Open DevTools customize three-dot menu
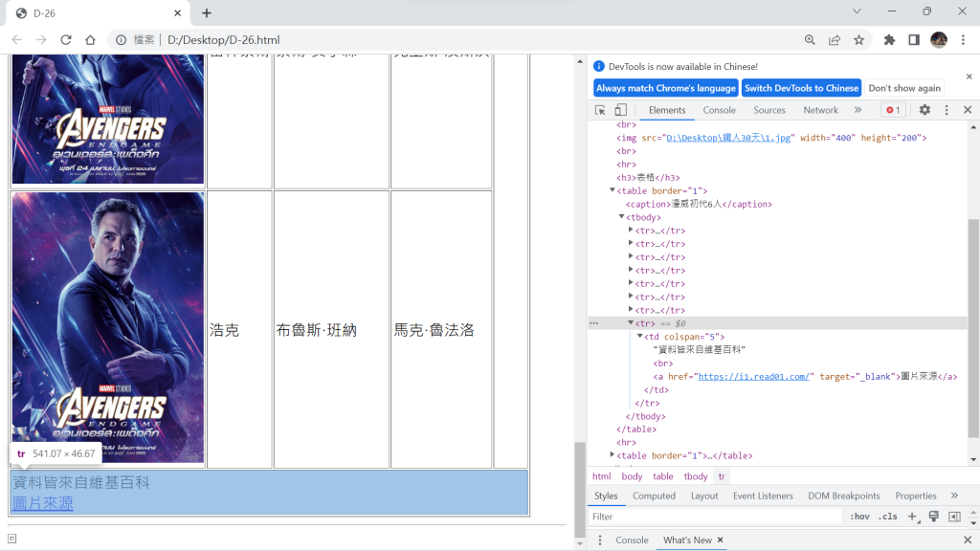This screenshot has height=551, width=980. point(947,110)
